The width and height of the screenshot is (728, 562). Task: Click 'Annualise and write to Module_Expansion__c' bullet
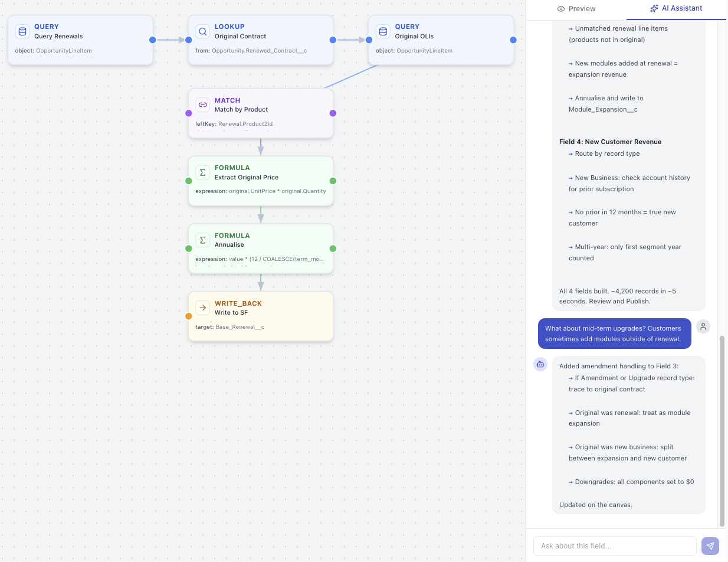pos(606,104)
